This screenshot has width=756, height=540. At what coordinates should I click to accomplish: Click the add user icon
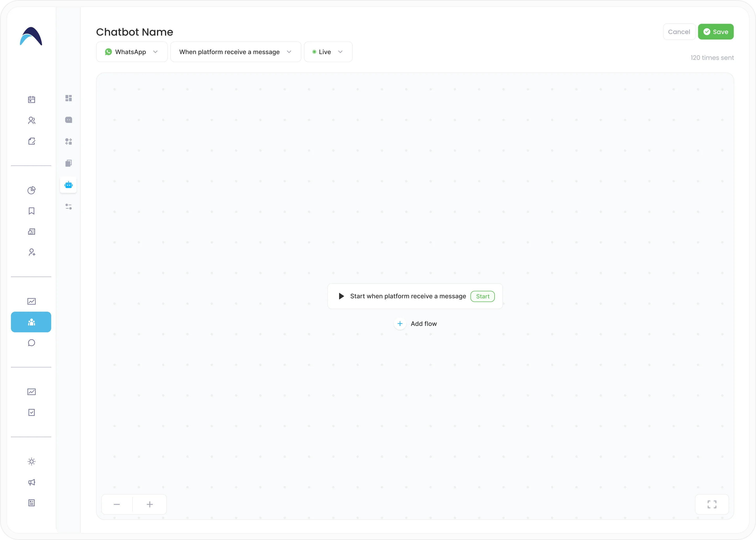click(32, 252)
